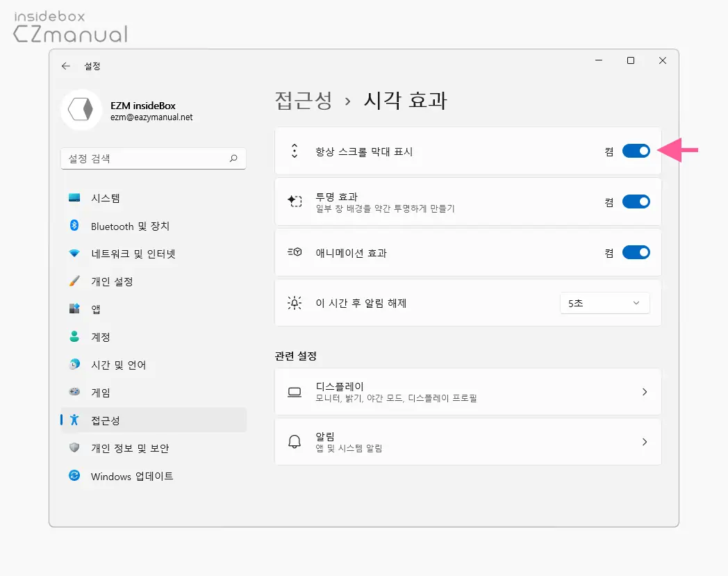Select 접근성 in sidebar

pos(154,420)
